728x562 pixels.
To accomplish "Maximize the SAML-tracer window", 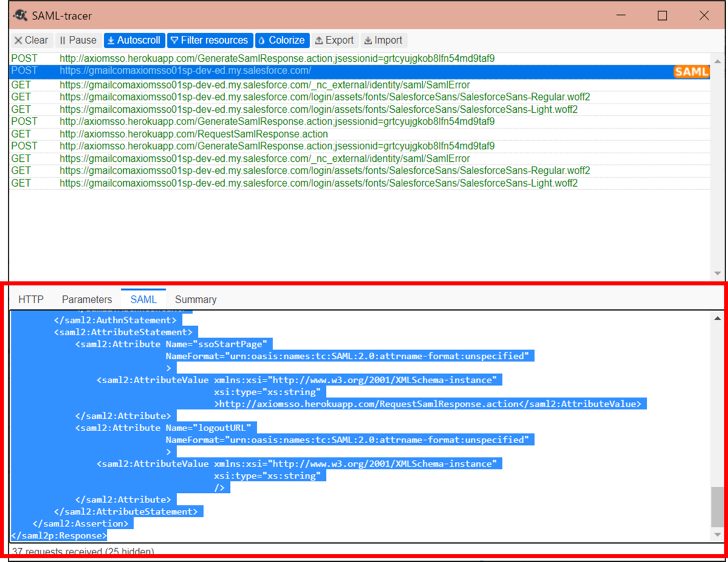I will (662, 16).
